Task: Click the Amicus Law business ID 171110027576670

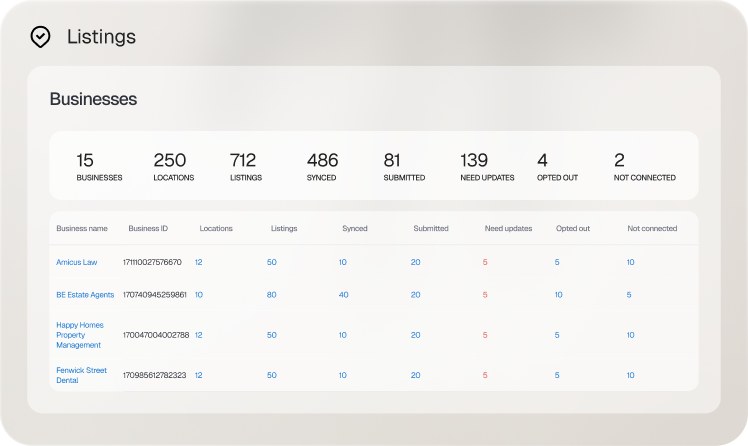Action: coord(152,262)
